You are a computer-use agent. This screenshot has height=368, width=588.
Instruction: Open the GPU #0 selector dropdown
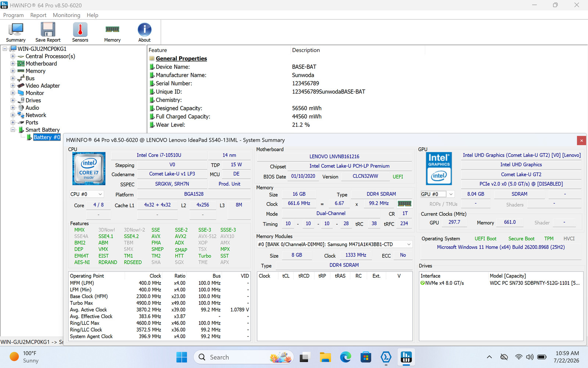[437, 194]
